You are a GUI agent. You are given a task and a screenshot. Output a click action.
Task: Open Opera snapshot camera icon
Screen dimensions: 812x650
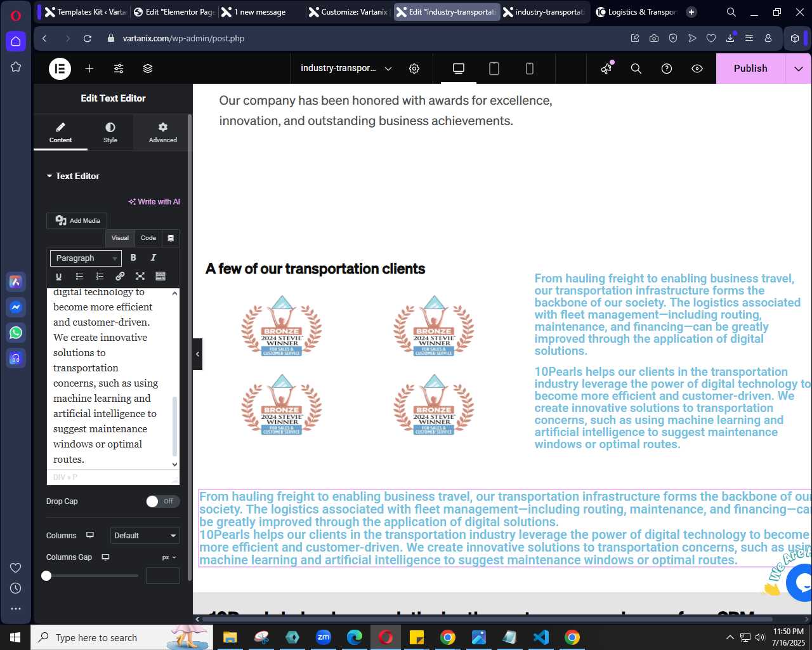(x=654, y=38)
